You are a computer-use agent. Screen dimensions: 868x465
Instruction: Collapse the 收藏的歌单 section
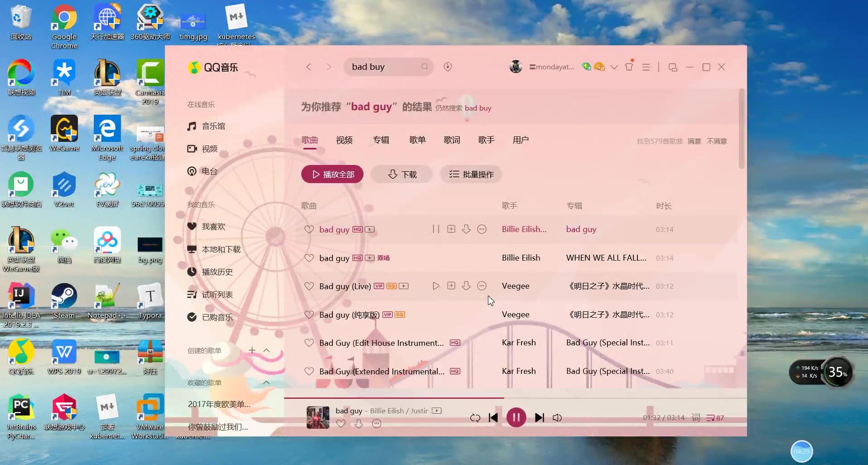(266, 383)
